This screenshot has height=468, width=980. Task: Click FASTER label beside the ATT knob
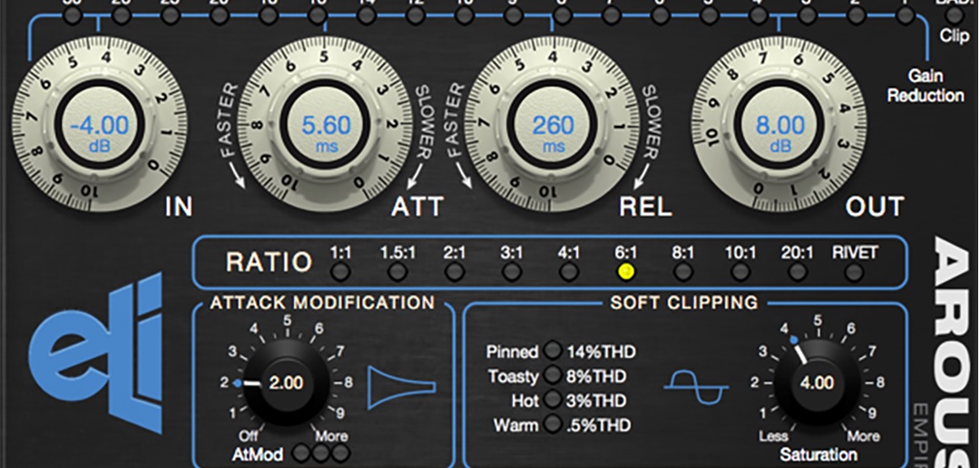pyautogui.click(x=230, y=122)
